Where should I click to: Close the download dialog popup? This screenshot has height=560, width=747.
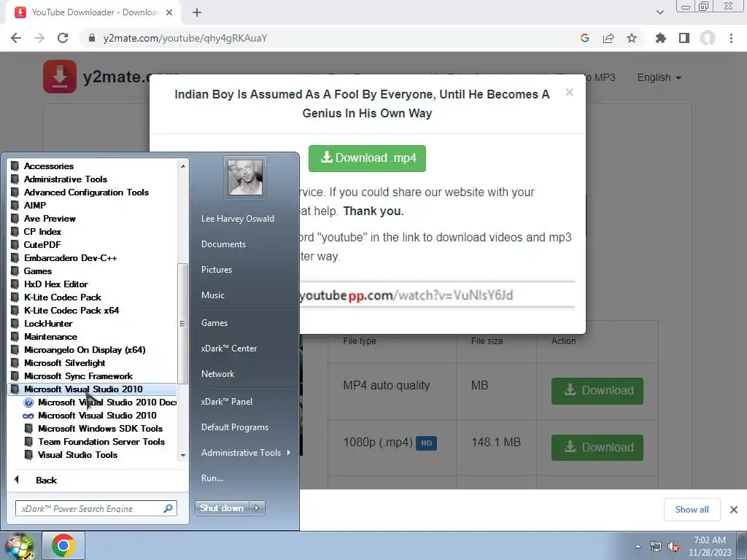pyautogui.click(x=569, y=93)
